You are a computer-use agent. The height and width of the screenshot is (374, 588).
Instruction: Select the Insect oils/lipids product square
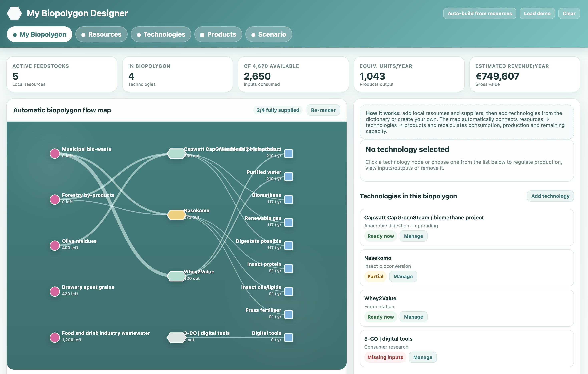click(x=289, y=291)
